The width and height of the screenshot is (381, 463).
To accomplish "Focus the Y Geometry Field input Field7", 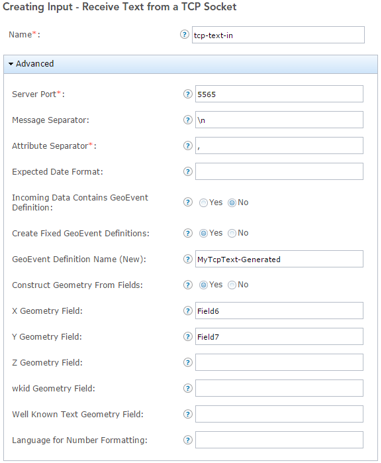I will click(279, 337).
